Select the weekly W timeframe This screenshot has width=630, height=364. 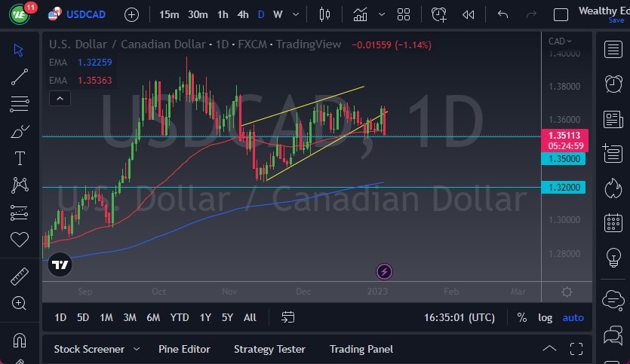point(278,15)
